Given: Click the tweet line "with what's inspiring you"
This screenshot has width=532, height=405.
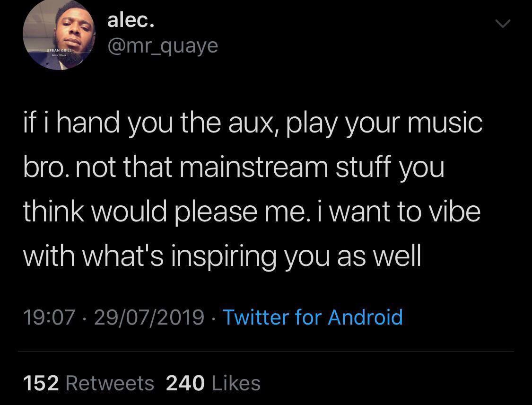Looking at the screenshot, I should [x=222, y=256].
